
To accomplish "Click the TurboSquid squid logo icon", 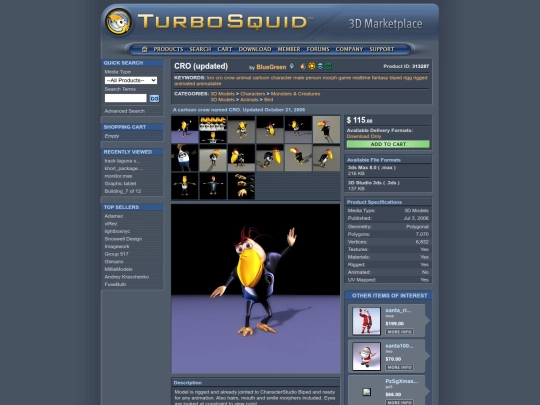I will pos(118,22).
